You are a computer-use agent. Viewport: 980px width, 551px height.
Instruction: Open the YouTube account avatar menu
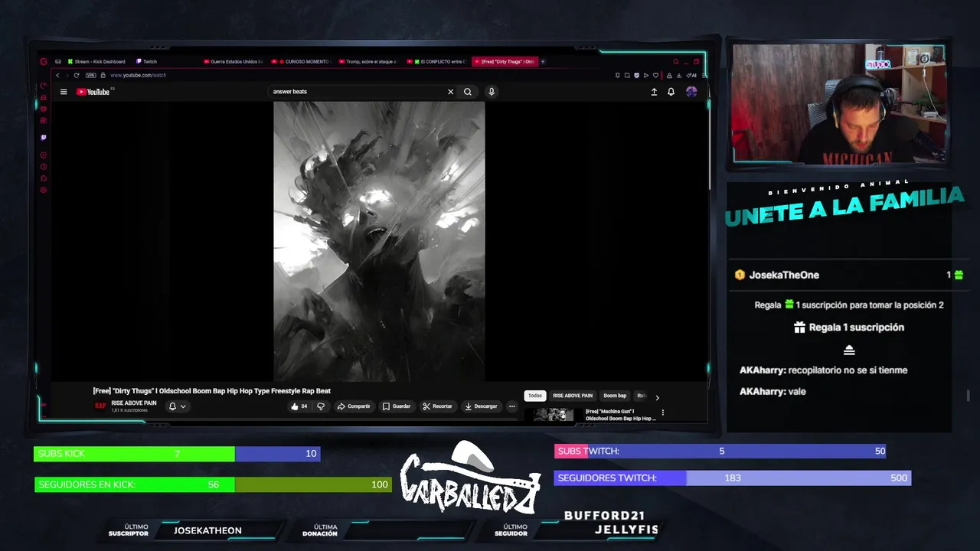pos(691,92)
